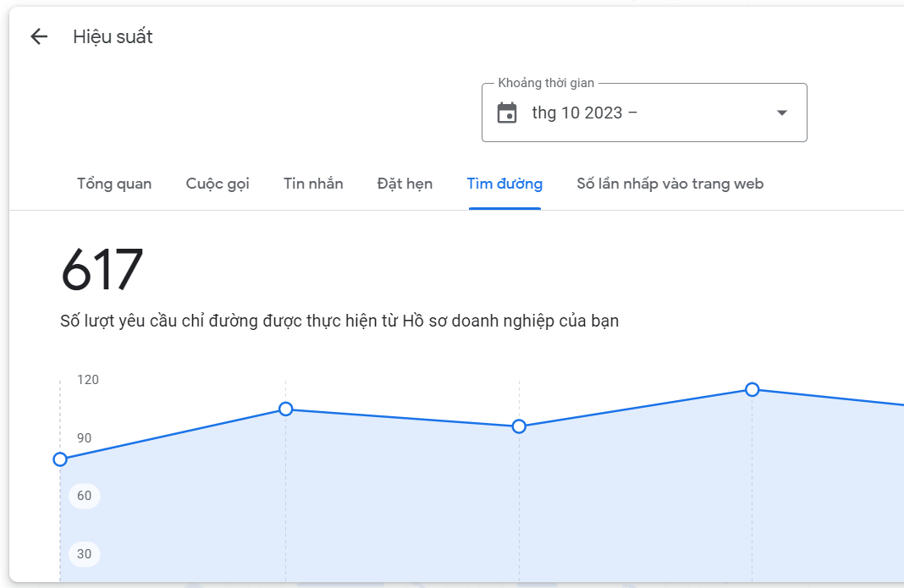The height and width of the screenshot is (588, 904).
Task: Click the 30 y-axis label
Action: [84, 554]
